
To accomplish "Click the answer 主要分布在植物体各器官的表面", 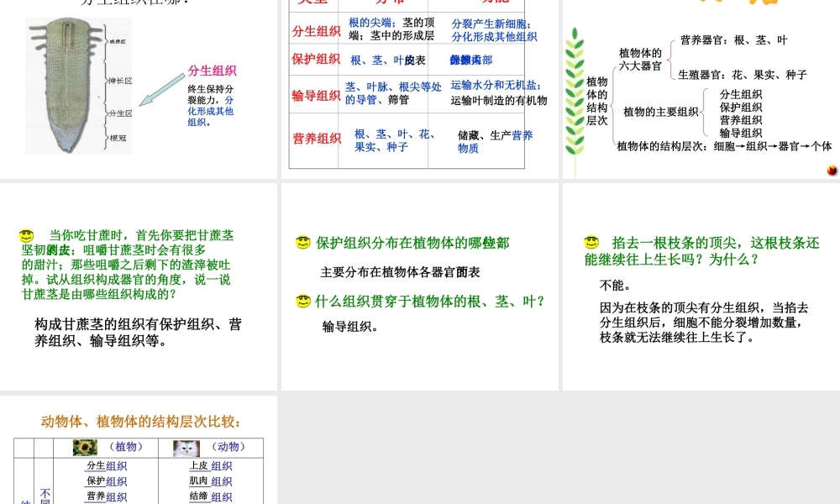I will (400, 272).
